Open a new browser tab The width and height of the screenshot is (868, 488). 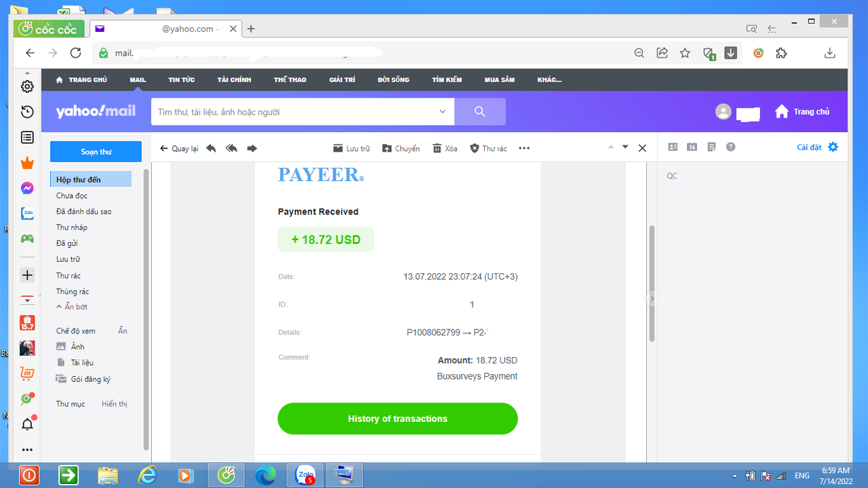click(251, 29)
